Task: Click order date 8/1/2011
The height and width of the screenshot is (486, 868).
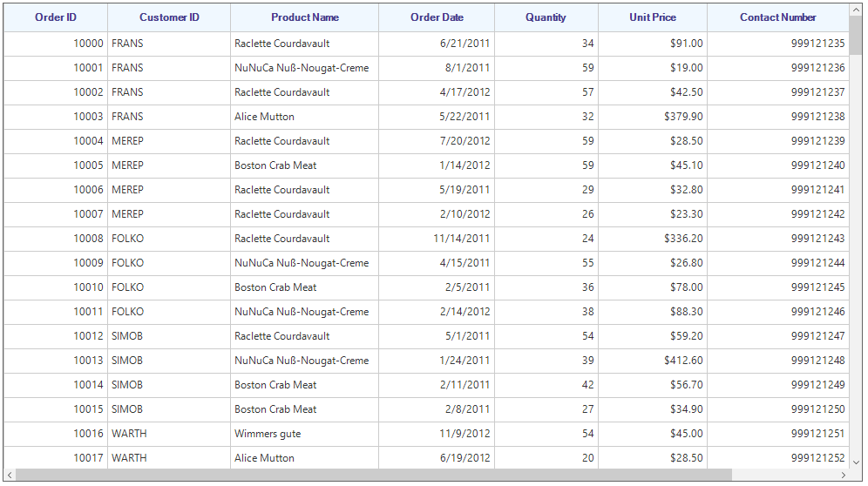Action: tap(437, 68)
